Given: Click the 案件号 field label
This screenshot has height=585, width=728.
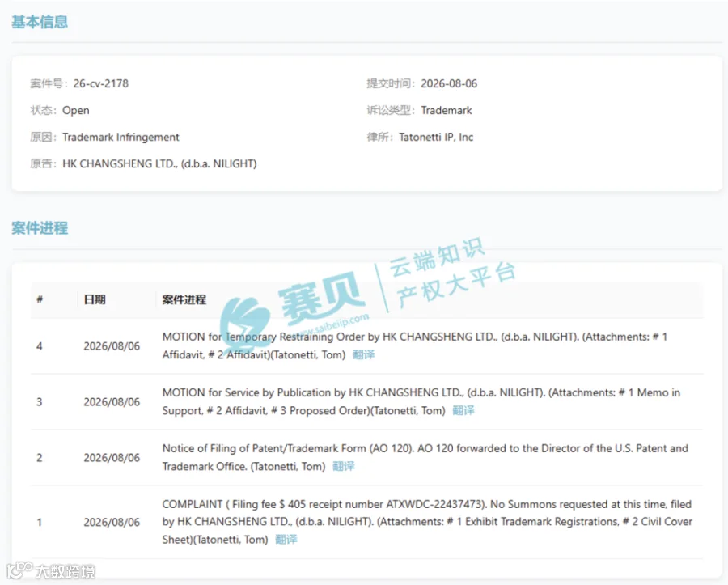Looking at the screenshot, I should click(49, 83).
